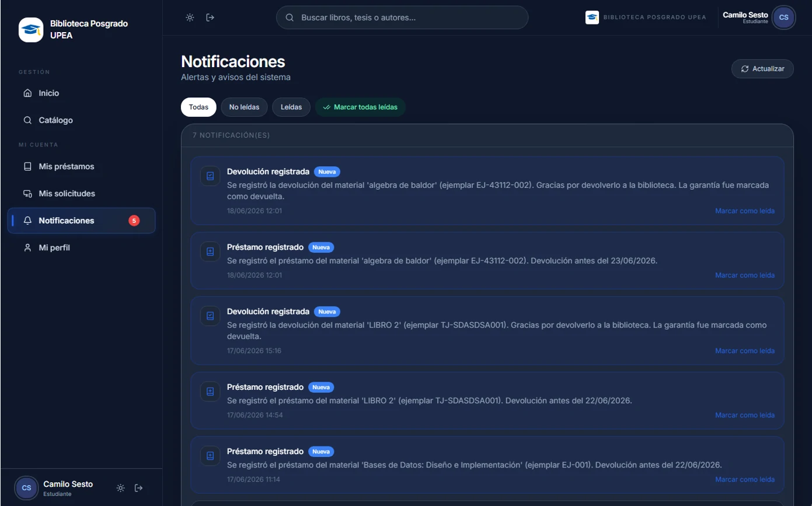Click the Biblioteca Posgrado UPEA header logo

pyautogui.click(x=592, y=18)
